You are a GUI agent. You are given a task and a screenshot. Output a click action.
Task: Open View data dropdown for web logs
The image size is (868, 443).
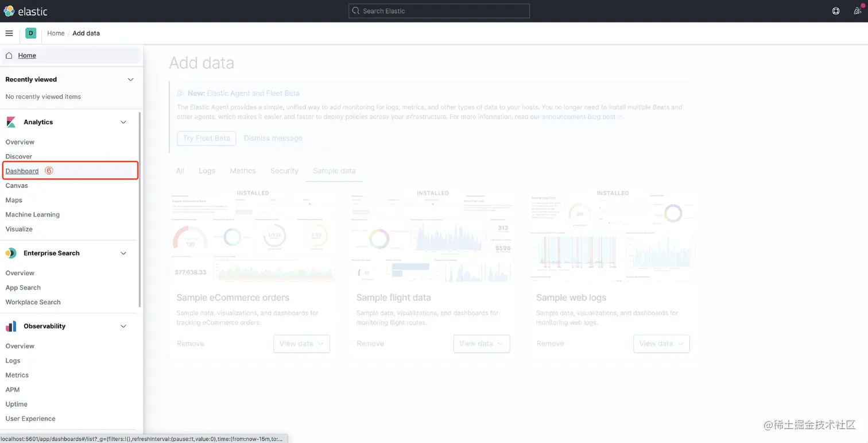click(x=661, y=344)
